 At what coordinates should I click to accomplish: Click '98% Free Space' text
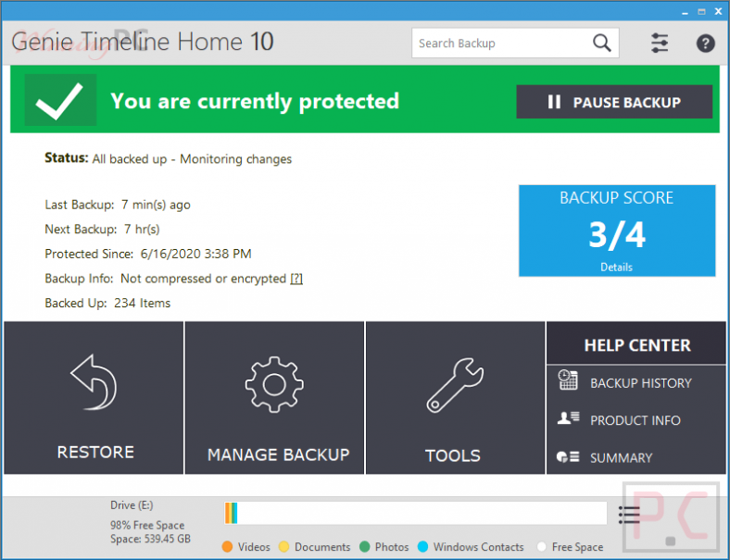(x=147, y=525)
